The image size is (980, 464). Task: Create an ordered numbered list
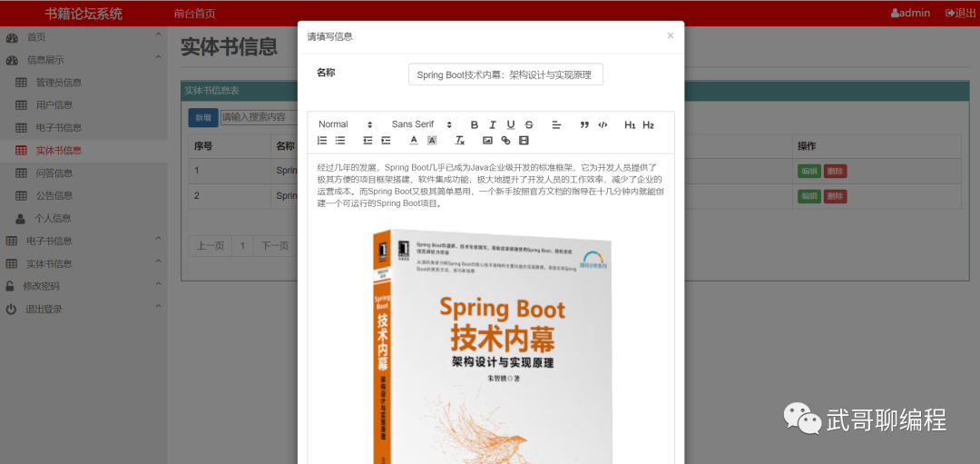(x=322, y=140)
